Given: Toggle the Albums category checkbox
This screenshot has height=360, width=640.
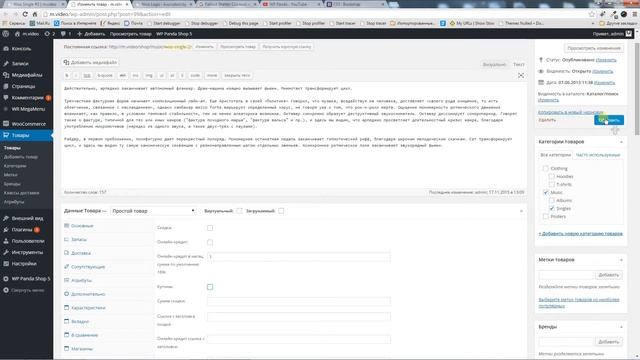Looking at the screenshot, I should click(552, 200).
